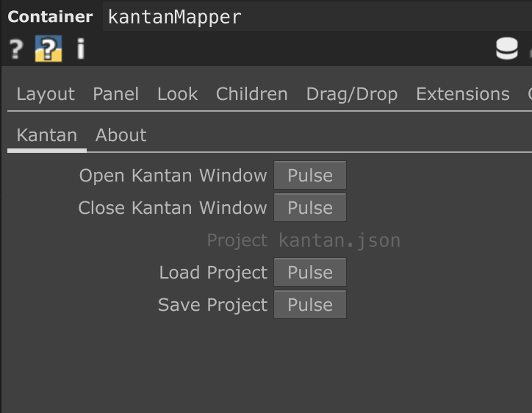The height and width of the screenshot is (413, 532).
Task: Click the Project kantan.json field
Action: point(339,240)
